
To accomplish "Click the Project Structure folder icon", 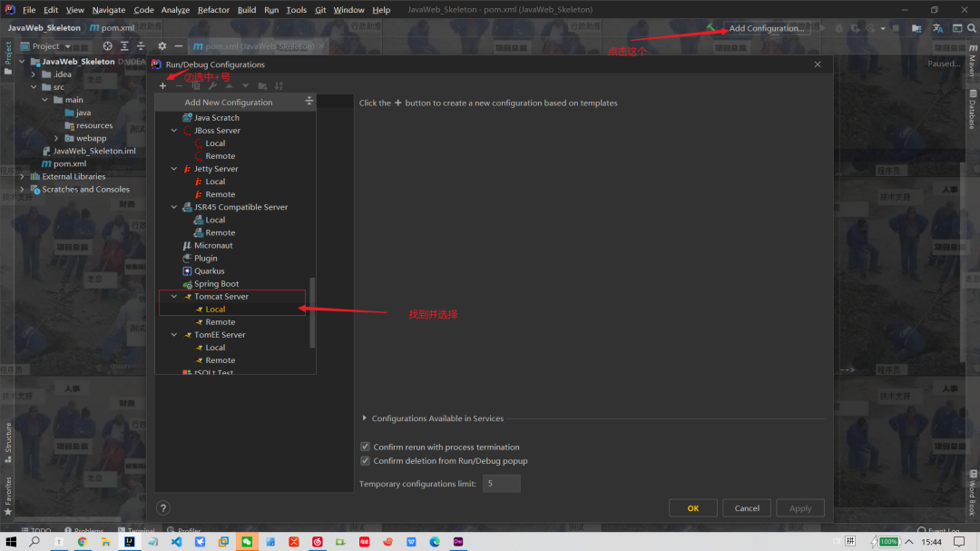I will 916,28.
